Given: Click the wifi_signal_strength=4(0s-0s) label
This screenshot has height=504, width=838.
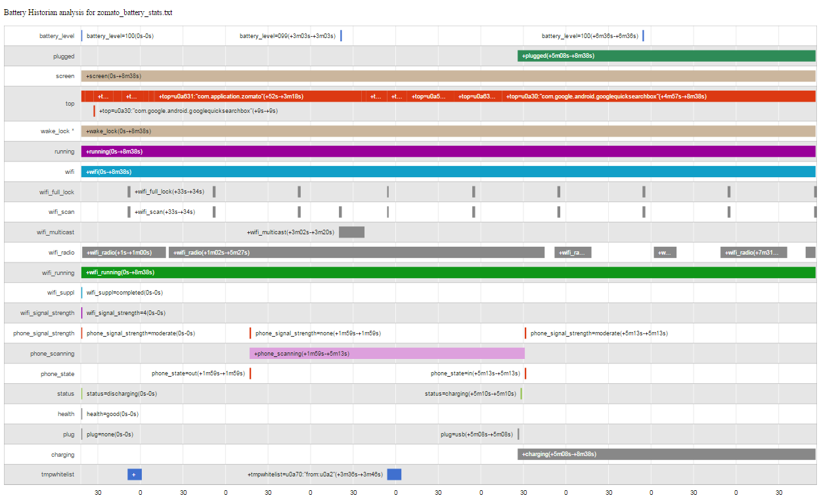Looking at the screenshot, I should click(x=126, y=313).
